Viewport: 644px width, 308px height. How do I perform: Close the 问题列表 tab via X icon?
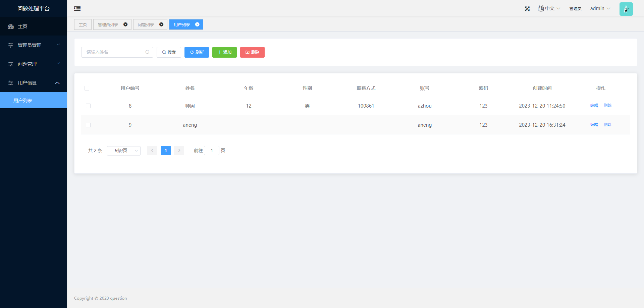coord(161,24)
